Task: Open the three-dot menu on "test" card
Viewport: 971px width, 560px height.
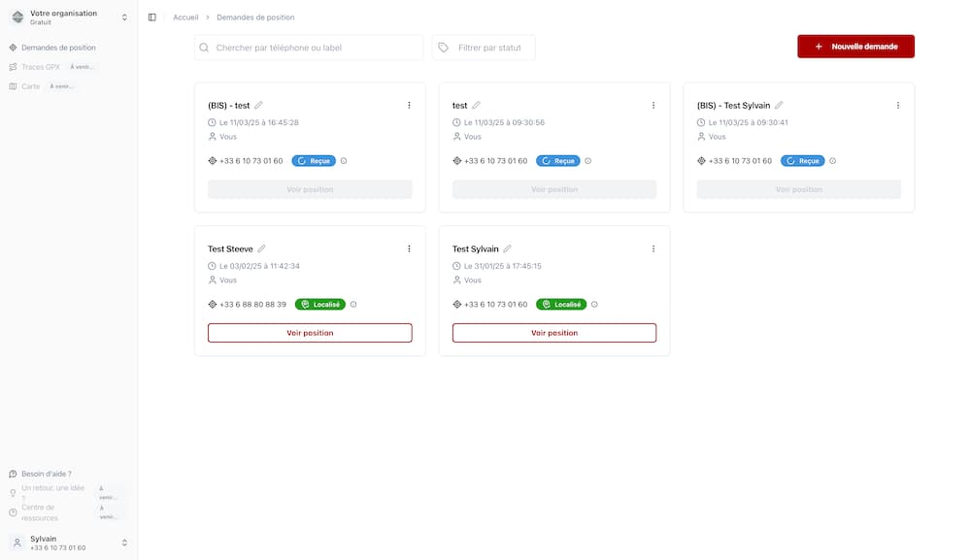Action: pos(653,106)
